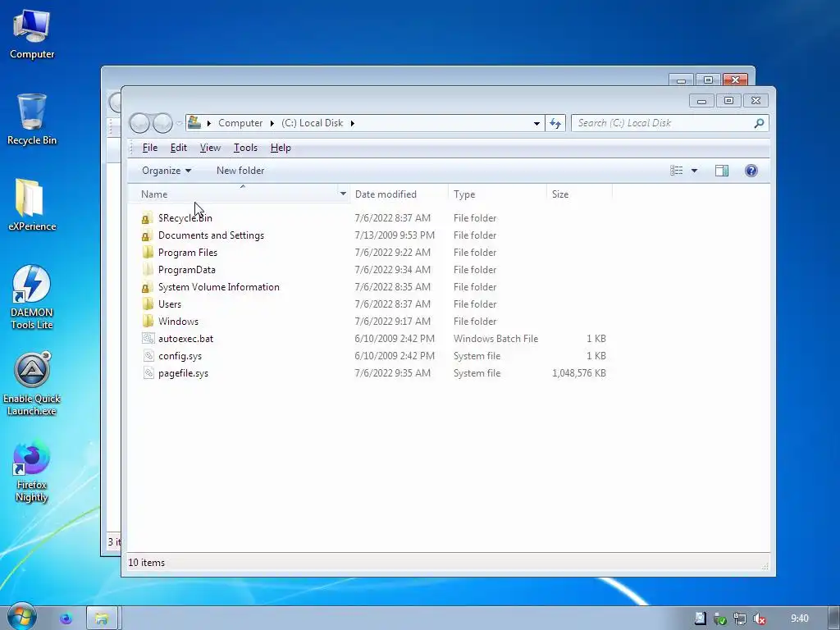Click the Explorer Back navigation button
The height and width of the screenshot is (630, 840).
(139, 123)
